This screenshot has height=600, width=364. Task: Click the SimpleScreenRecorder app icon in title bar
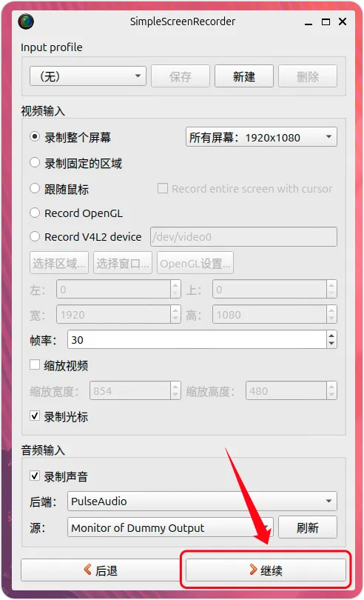(26, 21)
